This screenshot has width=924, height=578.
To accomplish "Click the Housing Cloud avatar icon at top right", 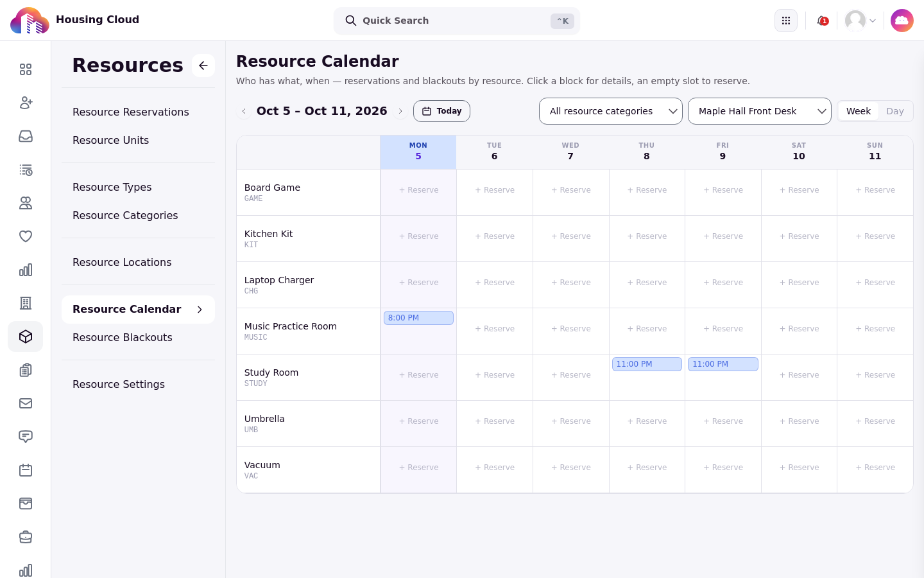I will coord(902,21).
